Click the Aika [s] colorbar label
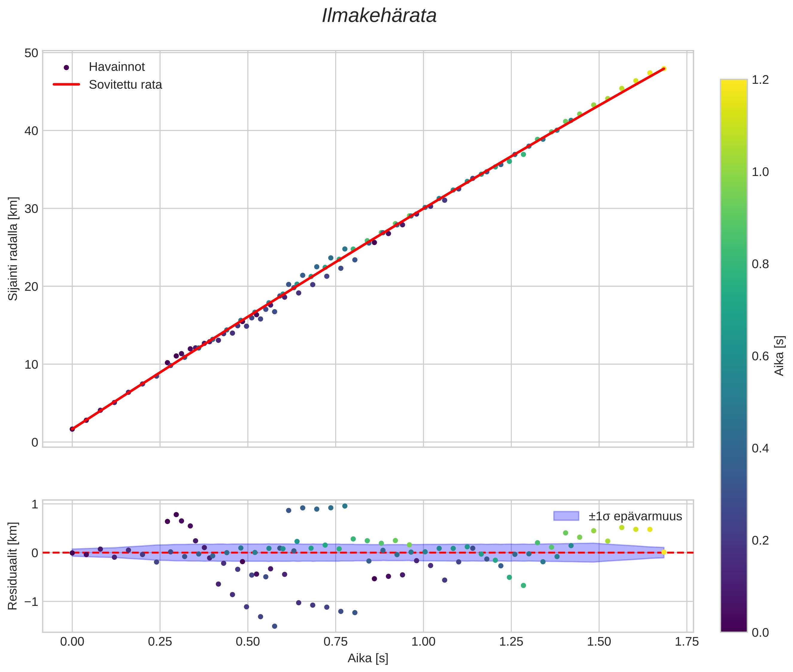 point(779,356)
